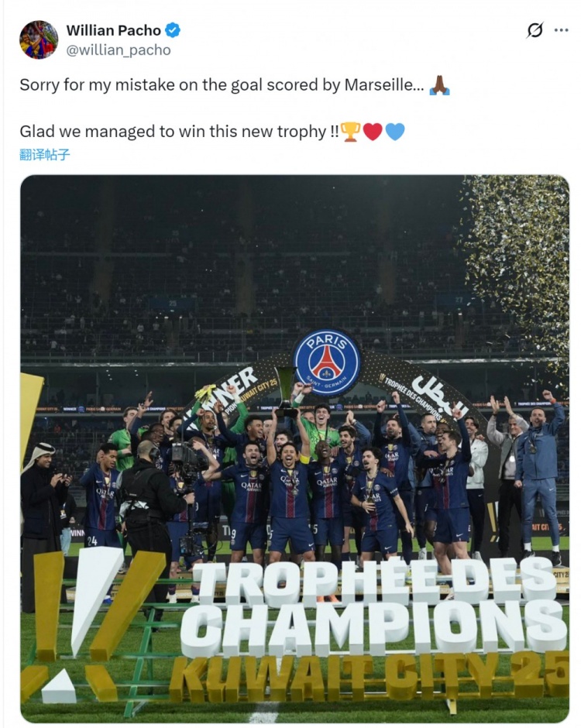
Task: Open the Willian Pacho display name link
Action: click(x=113, y=31)
